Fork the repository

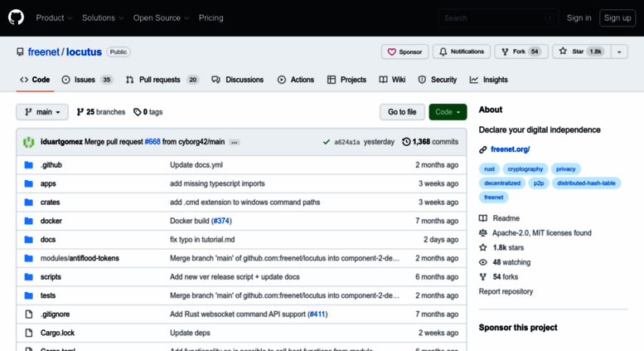click(521, 51)
